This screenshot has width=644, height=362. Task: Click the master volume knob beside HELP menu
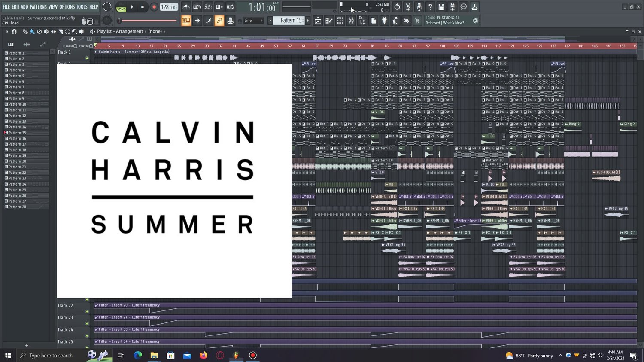(x=107, y=7)
